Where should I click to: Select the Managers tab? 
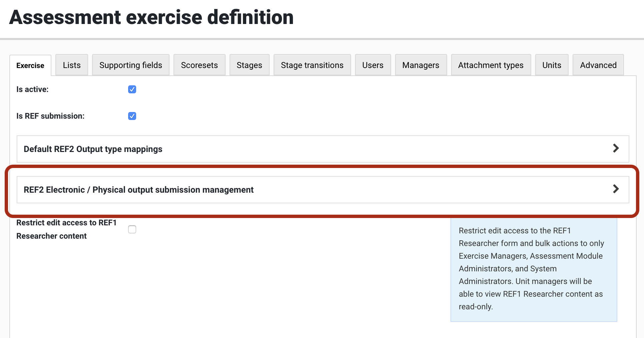tap(421, 65)
